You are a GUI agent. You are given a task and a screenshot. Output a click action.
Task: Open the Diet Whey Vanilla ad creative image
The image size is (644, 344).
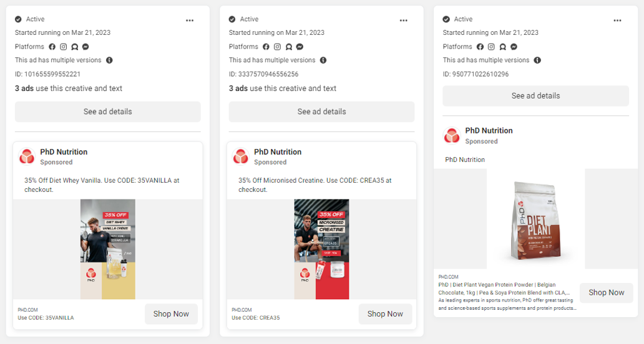pos(107,249)
